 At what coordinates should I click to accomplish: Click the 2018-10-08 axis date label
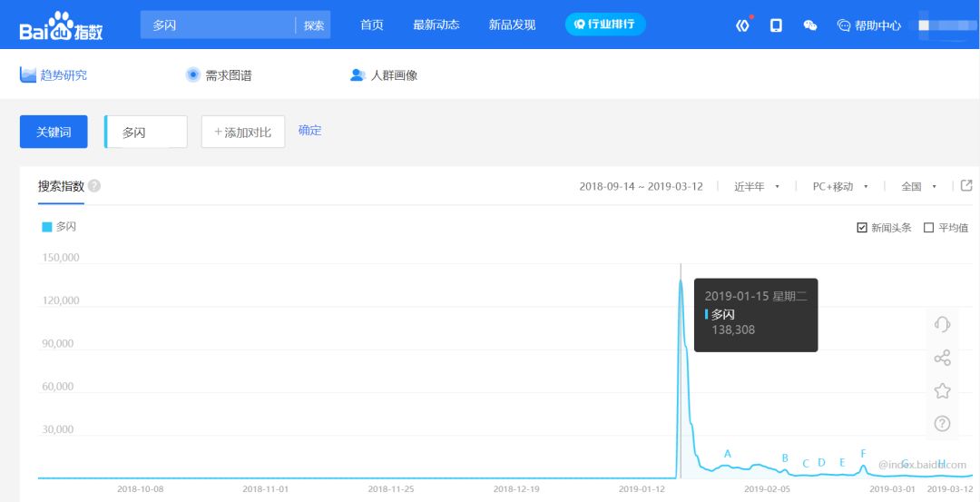(x=140, y=488)
